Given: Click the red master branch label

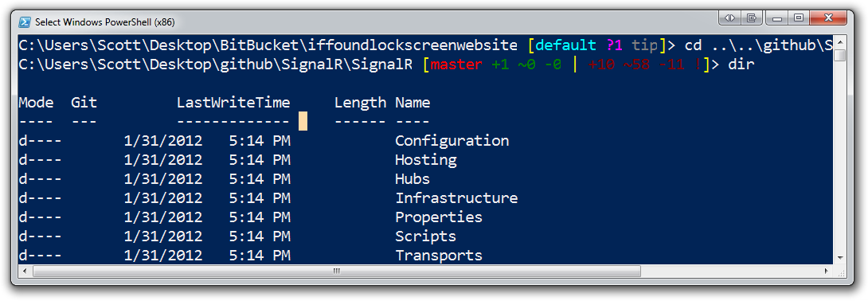Looking at the screenshot, I should tap(457, 64).
